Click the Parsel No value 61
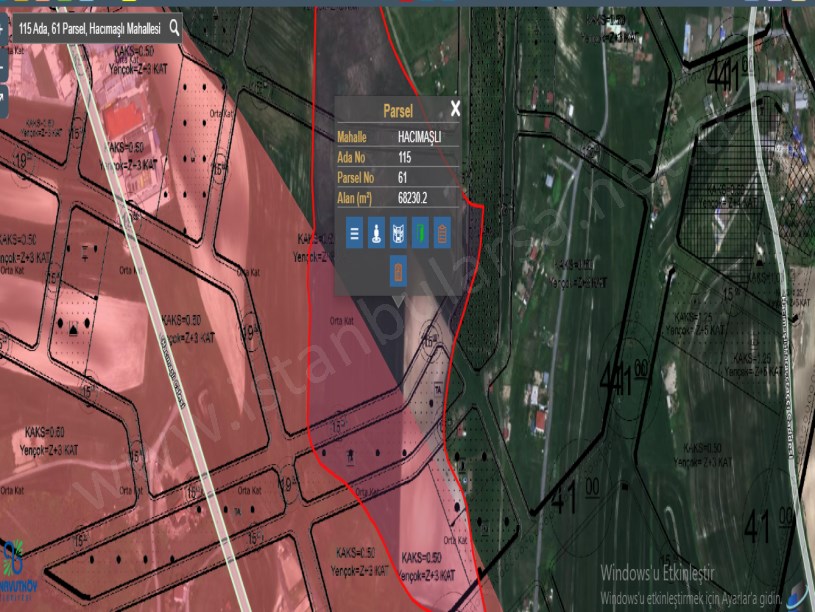The height and width of the screenshot is (612, 815). (x=402, y=177)
